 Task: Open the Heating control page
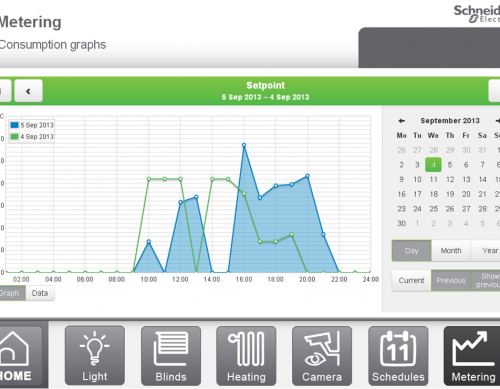[x=246, y=356]
